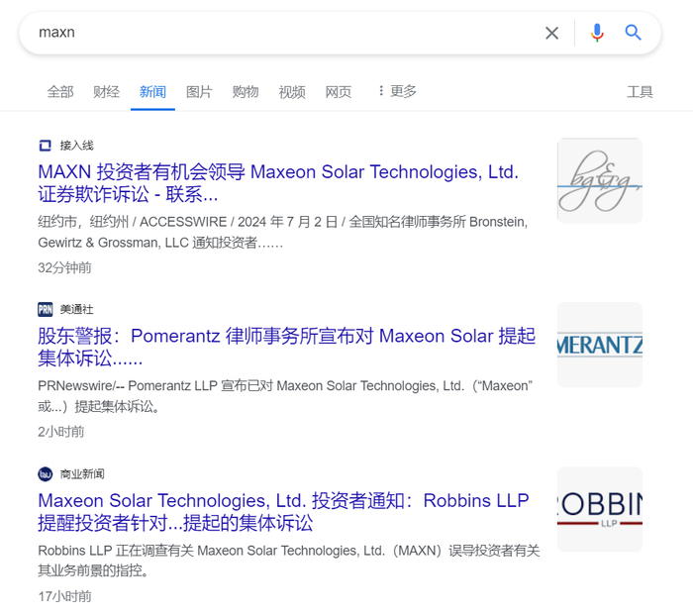Screen dimensions: 693x616
Task: Click the 商业新闻 source name
Action: tap(82, 474)
